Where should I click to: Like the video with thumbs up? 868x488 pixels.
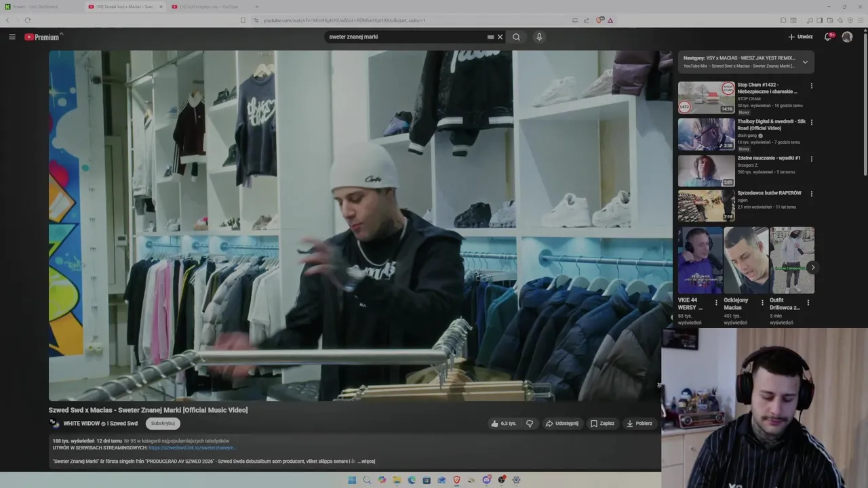tap(504, 423)
